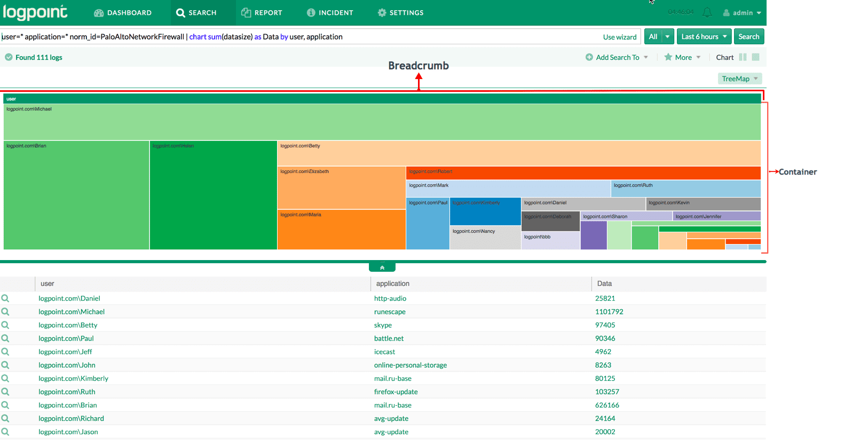Click the online-personal-storage application cell
This screenshot has width=868, height=440.
(x=411, y=365)
